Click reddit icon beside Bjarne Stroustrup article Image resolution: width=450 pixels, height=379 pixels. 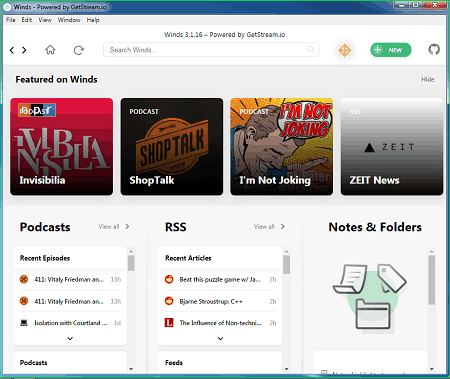(169, 301)
